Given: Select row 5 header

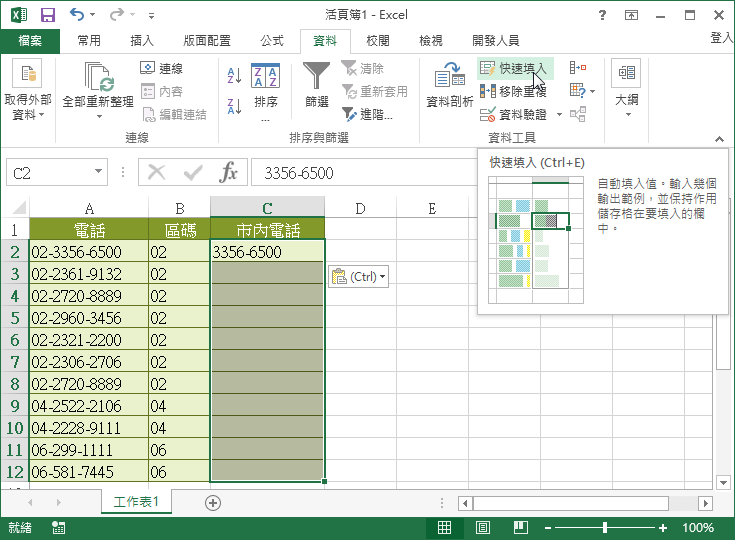Looking at the screenshot, I should (x=15, y=318).
